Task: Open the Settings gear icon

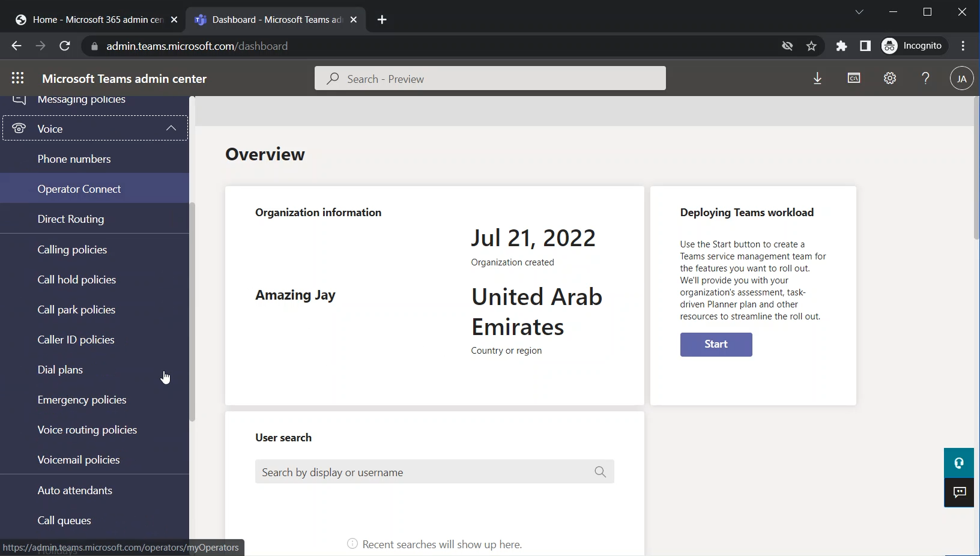Action: (x=890, y=79)
